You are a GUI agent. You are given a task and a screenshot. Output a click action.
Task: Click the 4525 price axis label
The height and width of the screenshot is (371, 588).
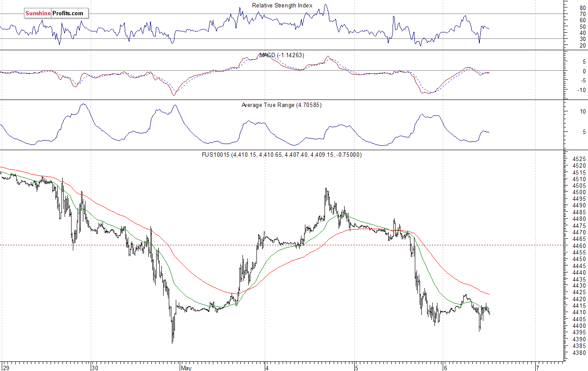coord(579,159)
